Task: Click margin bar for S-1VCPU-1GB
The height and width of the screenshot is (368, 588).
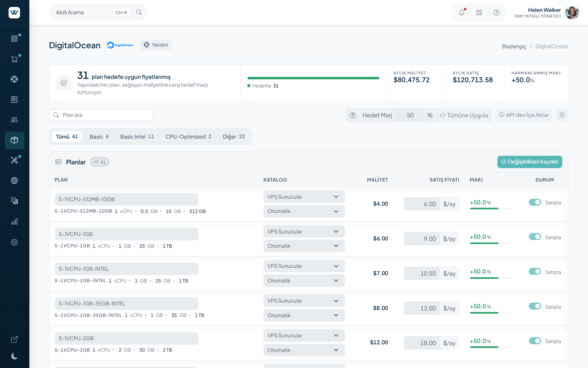Action: (x=491, y=243)
